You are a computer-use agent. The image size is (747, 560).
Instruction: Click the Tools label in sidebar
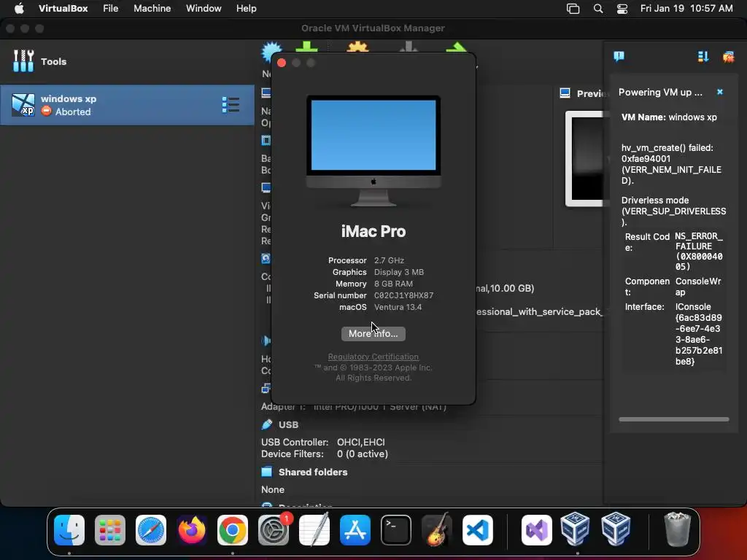click(x=53, y=61)
